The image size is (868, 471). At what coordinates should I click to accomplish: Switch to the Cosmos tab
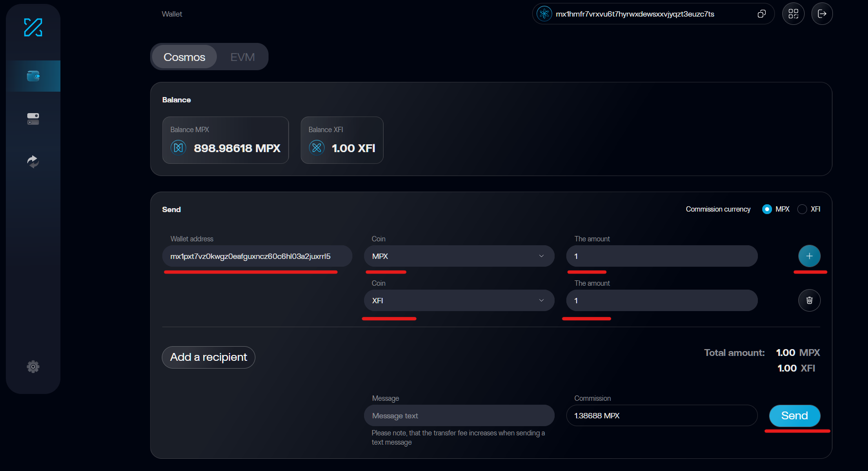click(x=184, y=57)
